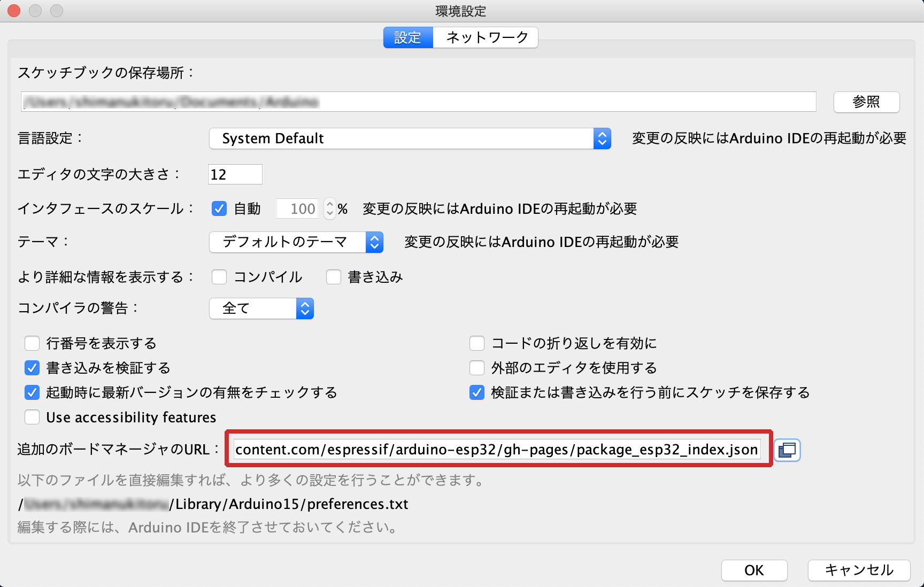This screenshot has height=587, width=924.
Task: Open the コンパイラの警告 dropdown
Action: (x=261, y=308)
